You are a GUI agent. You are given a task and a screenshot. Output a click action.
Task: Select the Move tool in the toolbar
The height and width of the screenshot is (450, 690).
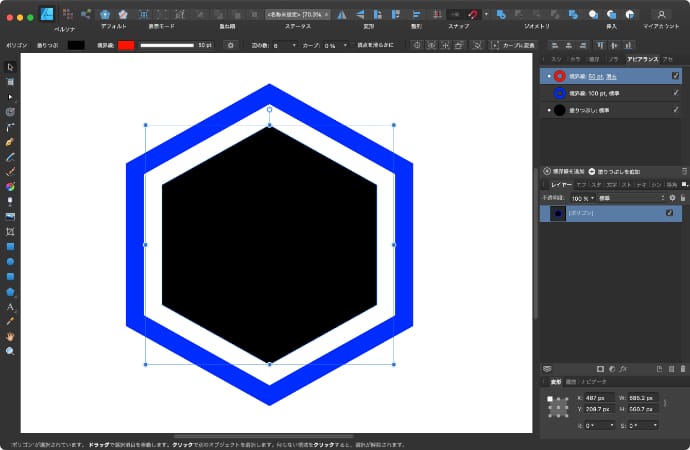coord(10,66)
